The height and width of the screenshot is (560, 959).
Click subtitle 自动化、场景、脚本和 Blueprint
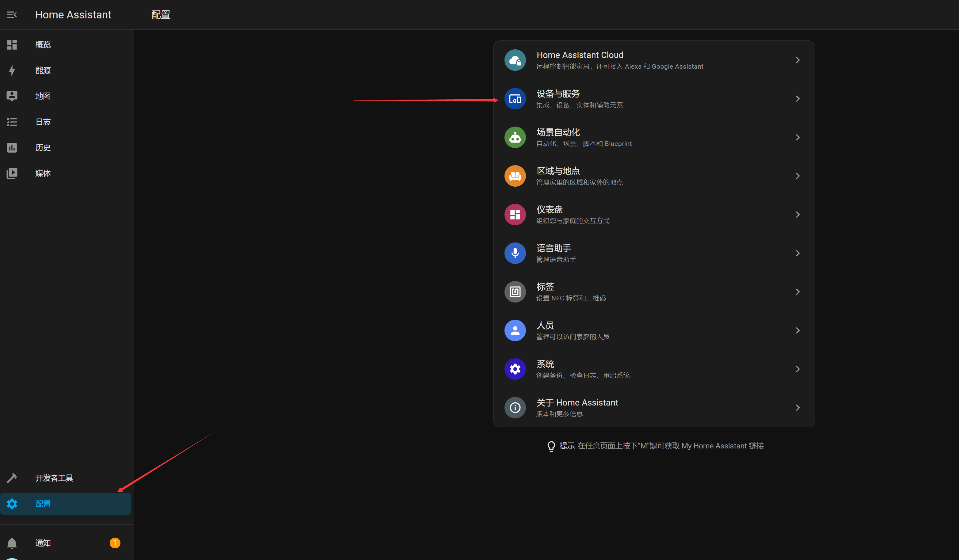click(x=584, y=143)
